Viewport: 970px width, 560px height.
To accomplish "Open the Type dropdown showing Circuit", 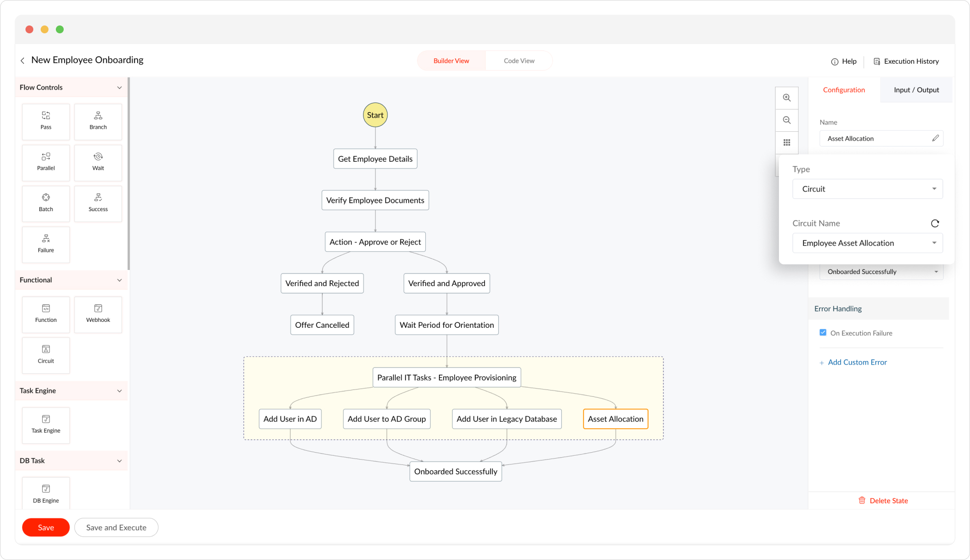I will click(x=867, y=189).
